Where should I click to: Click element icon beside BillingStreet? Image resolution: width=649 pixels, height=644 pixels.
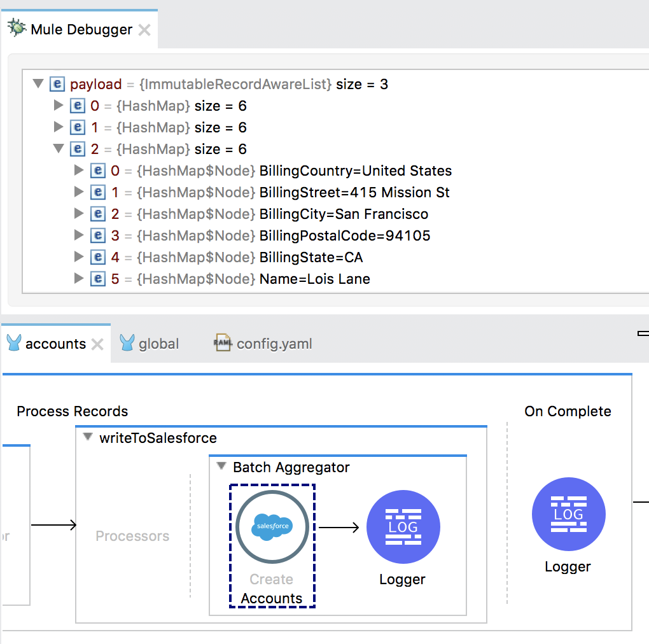pyautogui.click(x=98, y=192)
